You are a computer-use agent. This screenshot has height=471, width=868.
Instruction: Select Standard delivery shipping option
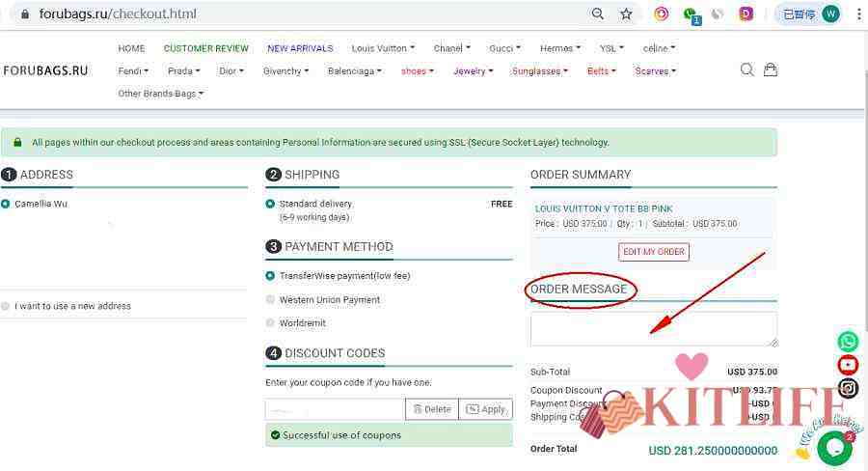(270, 204)
